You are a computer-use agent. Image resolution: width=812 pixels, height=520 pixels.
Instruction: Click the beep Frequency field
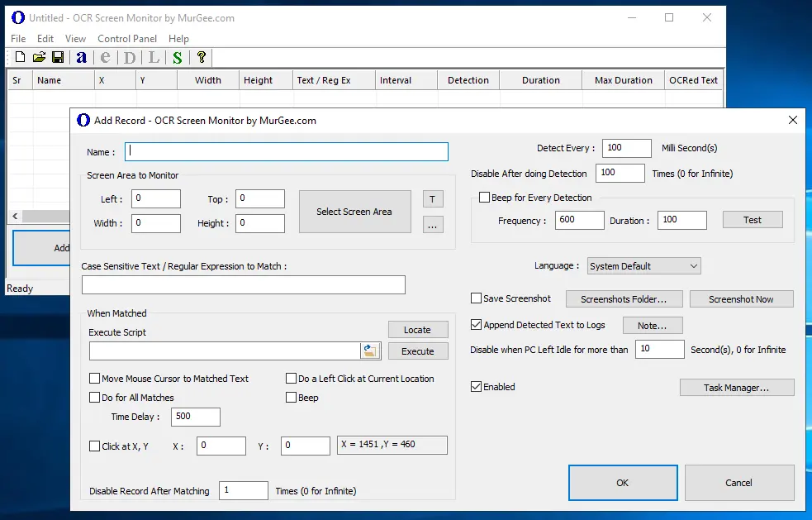(x=580, y=220)
